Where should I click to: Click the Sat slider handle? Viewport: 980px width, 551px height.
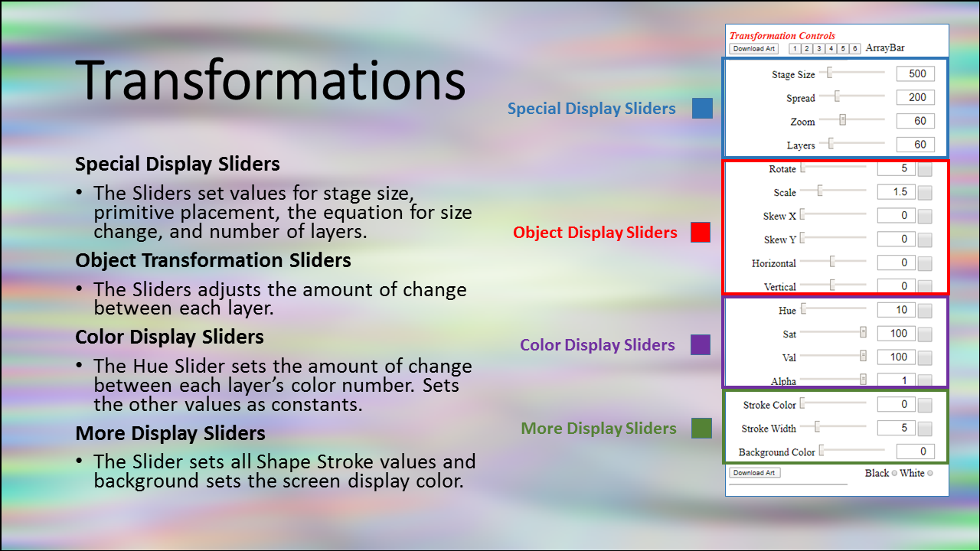point(863,333)
